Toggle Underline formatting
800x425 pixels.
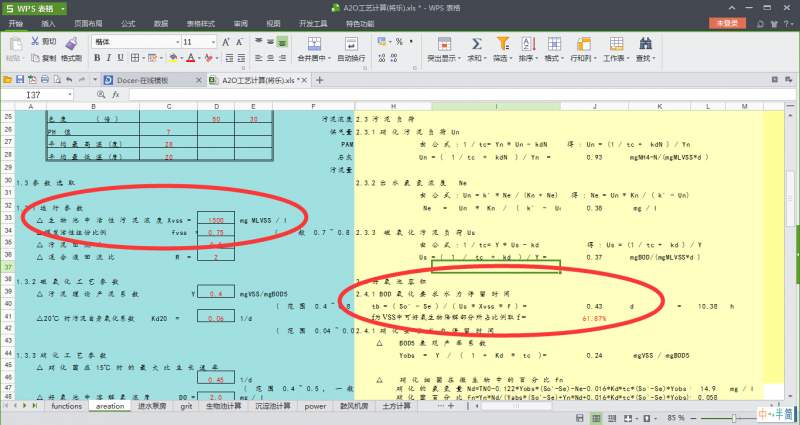[120, 58]
